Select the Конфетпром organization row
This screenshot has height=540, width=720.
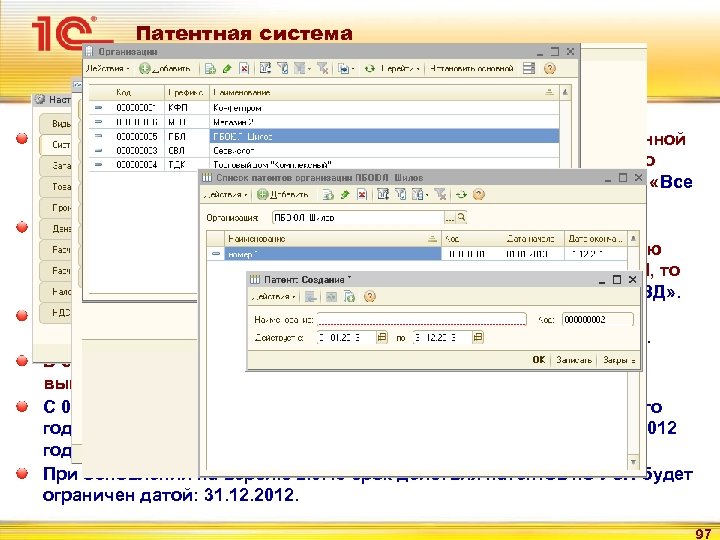click(324, 108)
